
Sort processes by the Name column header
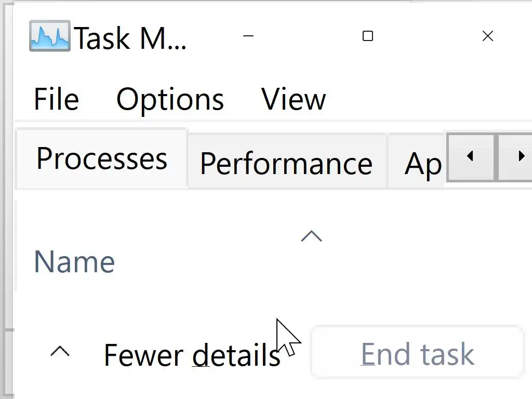(x=74, y=261)
